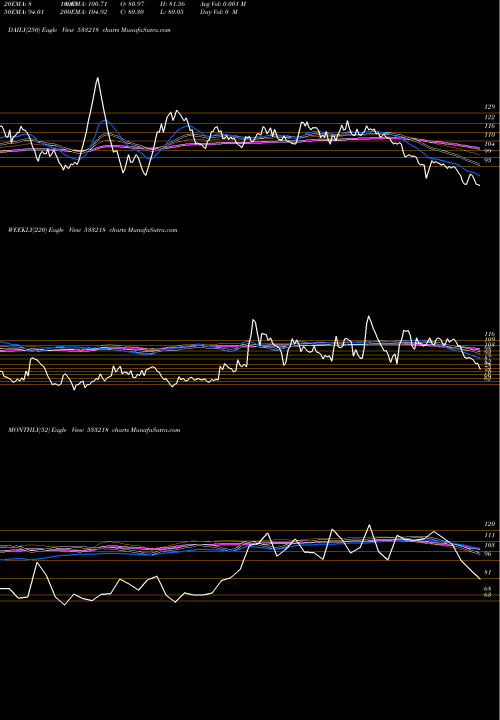Select the 116 level on weekly axis

tap(489, 334)
